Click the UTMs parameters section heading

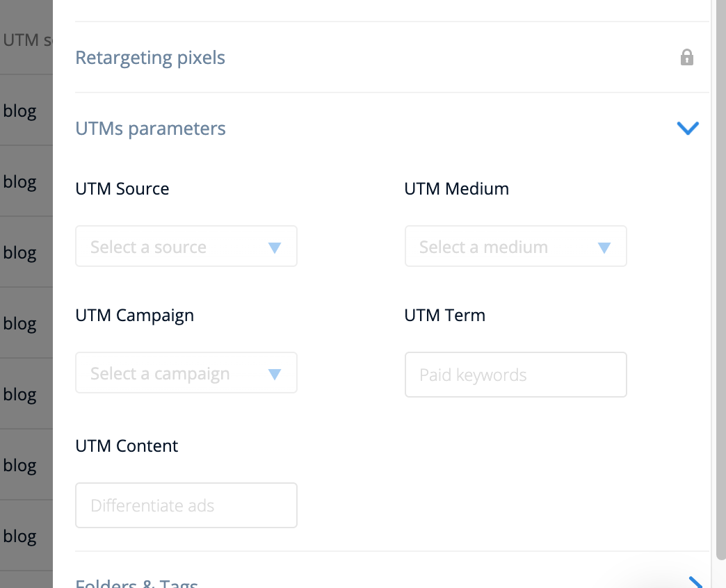[150, 129]
